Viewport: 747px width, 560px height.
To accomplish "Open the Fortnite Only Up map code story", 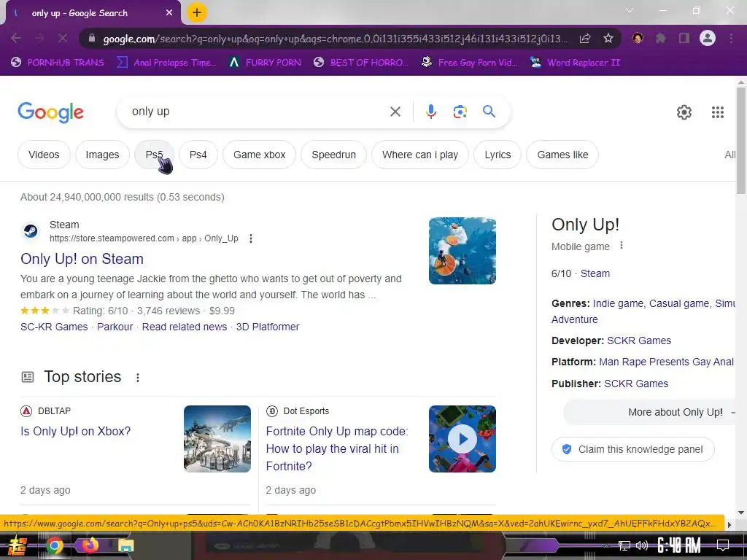I will point(337,448).
